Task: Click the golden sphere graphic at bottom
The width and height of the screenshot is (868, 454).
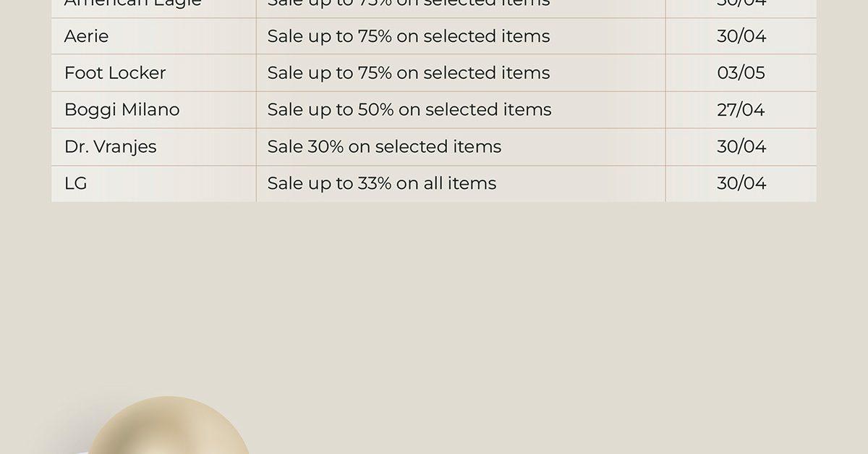Action: click(x=169, y=427)
